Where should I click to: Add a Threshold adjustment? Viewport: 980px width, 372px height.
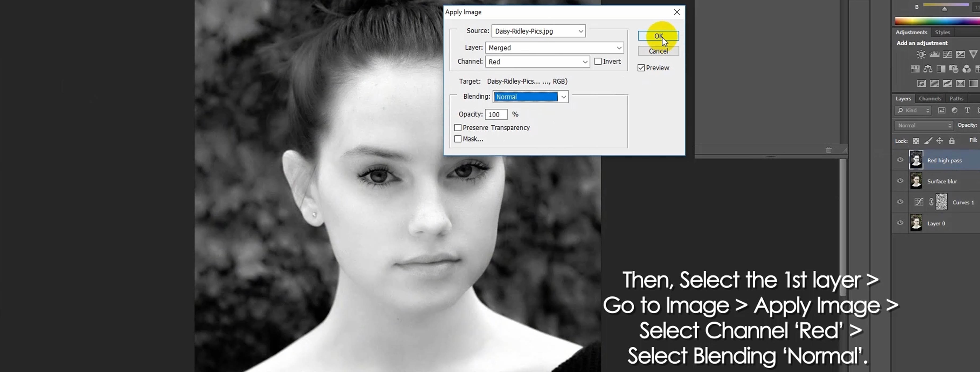pos(947,84)
